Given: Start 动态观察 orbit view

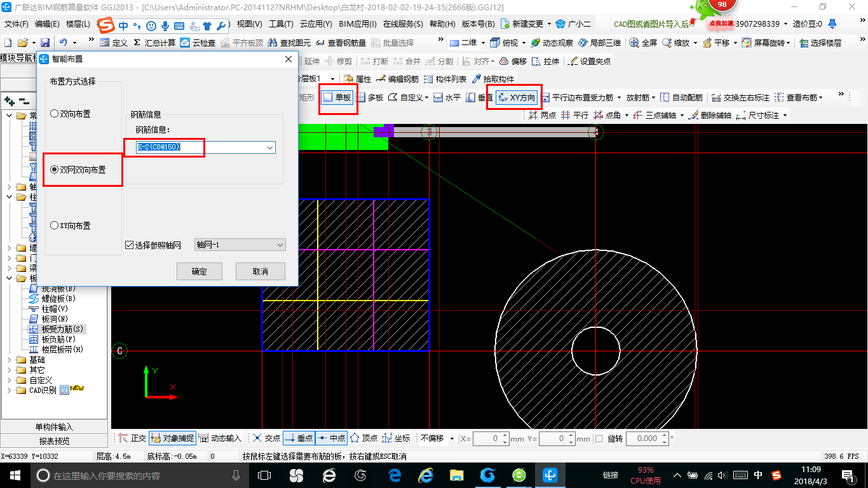Looking at the screenshot, I should click(552, 43).
